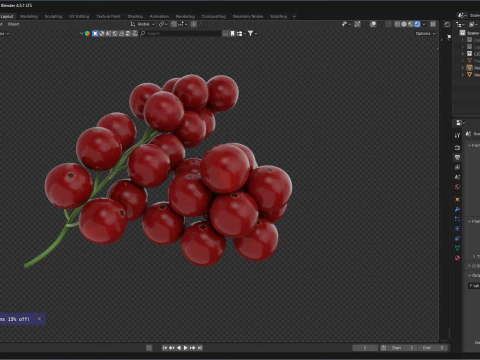Image resolution: width=480 pixels, height=360 pixels.
Task: Switch to the Modeling workspace tab
Action: pos(29,16)
